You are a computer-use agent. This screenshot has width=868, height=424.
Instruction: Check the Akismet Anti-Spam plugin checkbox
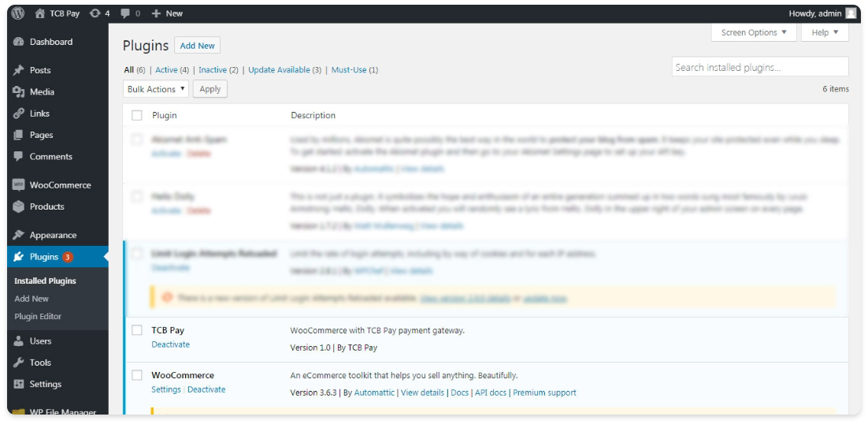pyautogui.click(x=137, y=139)
